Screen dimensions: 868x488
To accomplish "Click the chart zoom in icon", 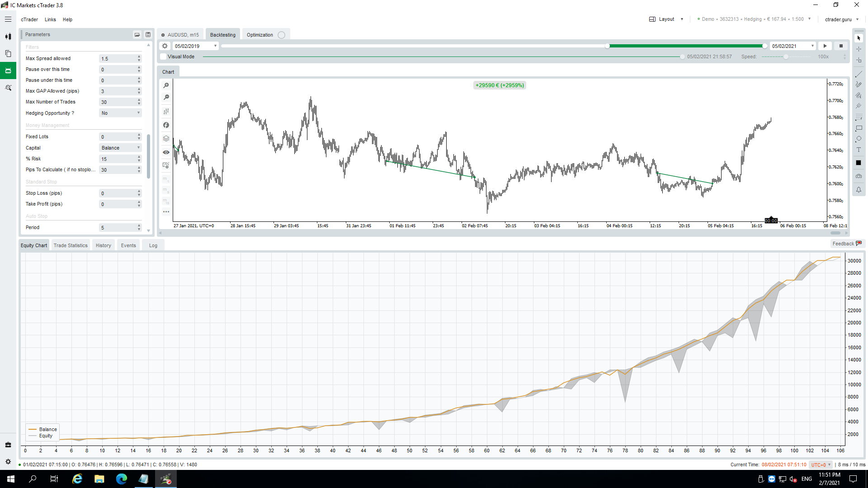I will point(166,85).
